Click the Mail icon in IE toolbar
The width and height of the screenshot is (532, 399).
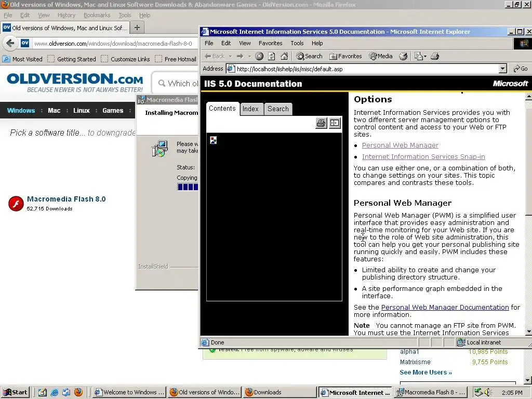419,56
